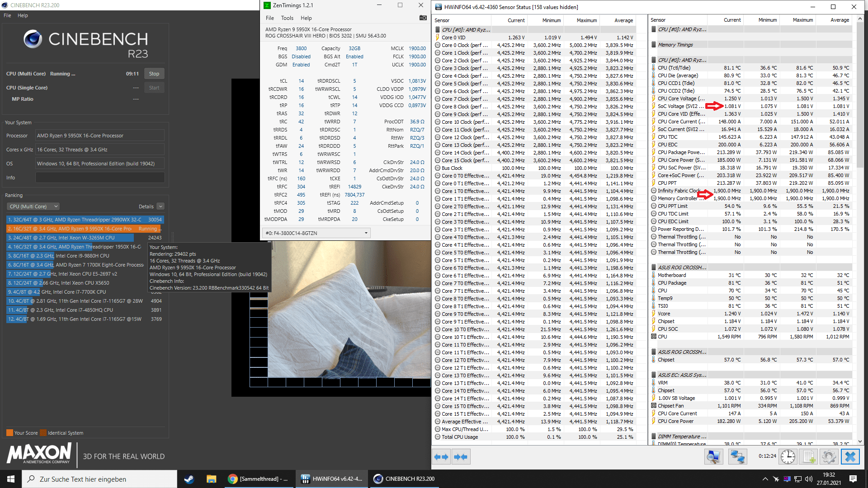868x488 pixels.
Task: Click the Memory Timings sensor group icon
Action: 654,45
